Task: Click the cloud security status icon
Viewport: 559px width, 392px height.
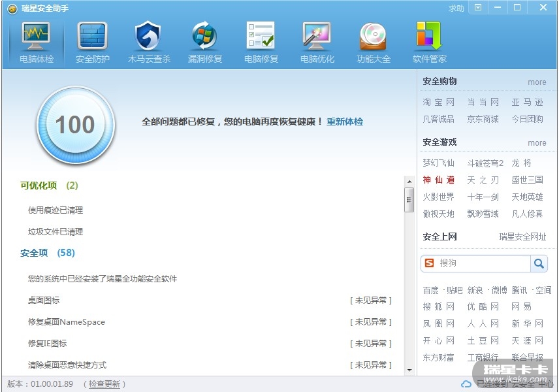Action: coord(466,384)
